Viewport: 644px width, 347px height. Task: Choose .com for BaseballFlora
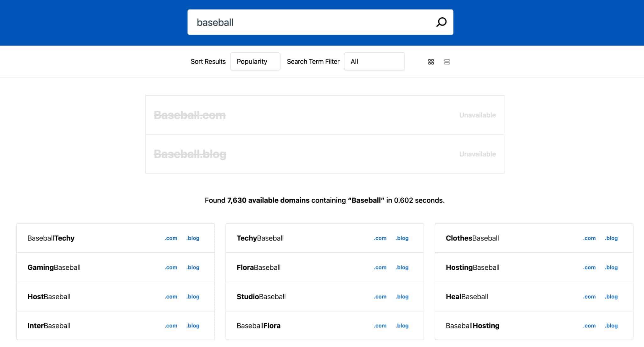pyautogui.click(x=380, y=326)
